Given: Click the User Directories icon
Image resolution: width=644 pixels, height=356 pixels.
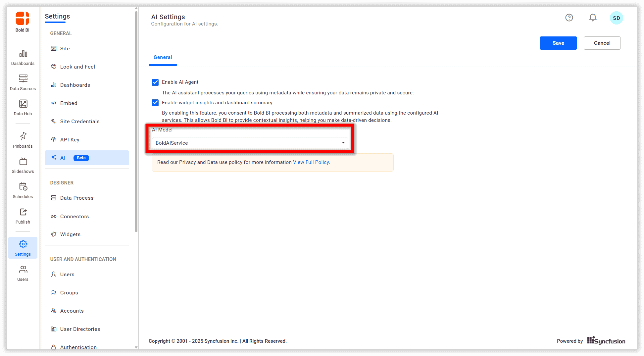Looking at the screenshot, I should coord(54,329).
